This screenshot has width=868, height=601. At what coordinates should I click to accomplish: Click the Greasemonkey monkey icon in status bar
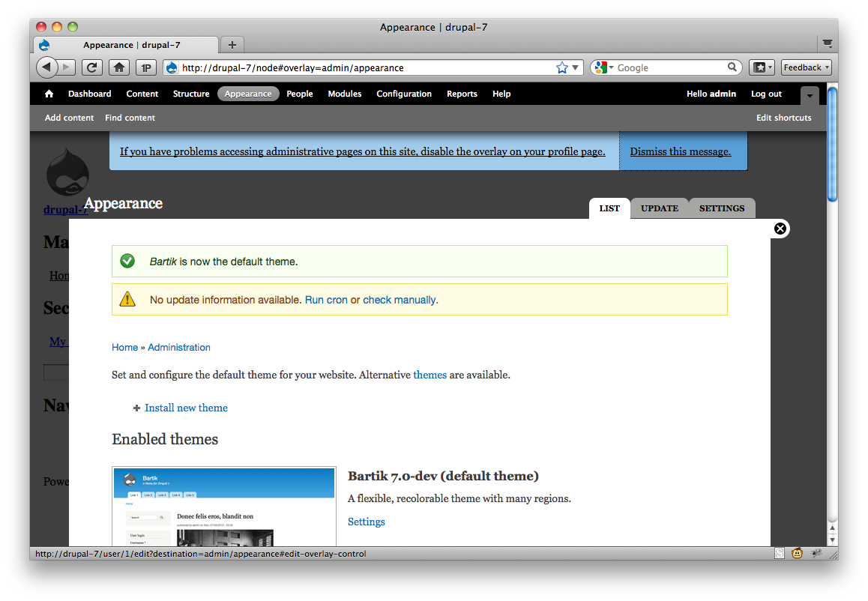(797, 553)
